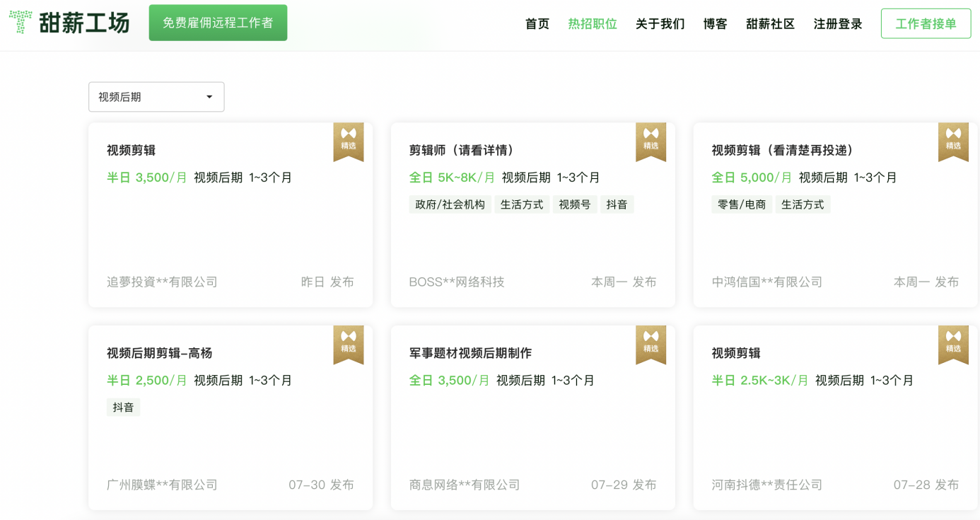Click 07-29 发布 date text
Viewport: 980px width, 520px height.
tap(624, 485)
